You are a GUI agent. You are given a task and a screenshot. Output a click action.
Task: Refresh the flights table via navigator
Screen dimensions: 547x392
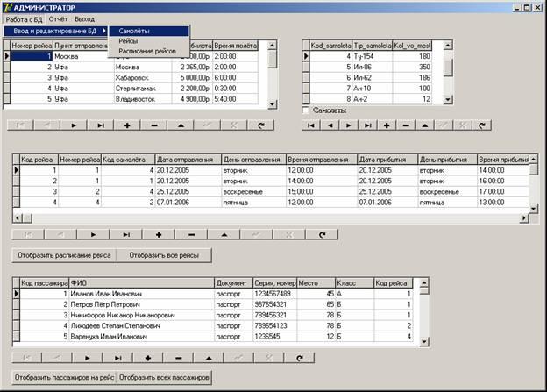260,125
